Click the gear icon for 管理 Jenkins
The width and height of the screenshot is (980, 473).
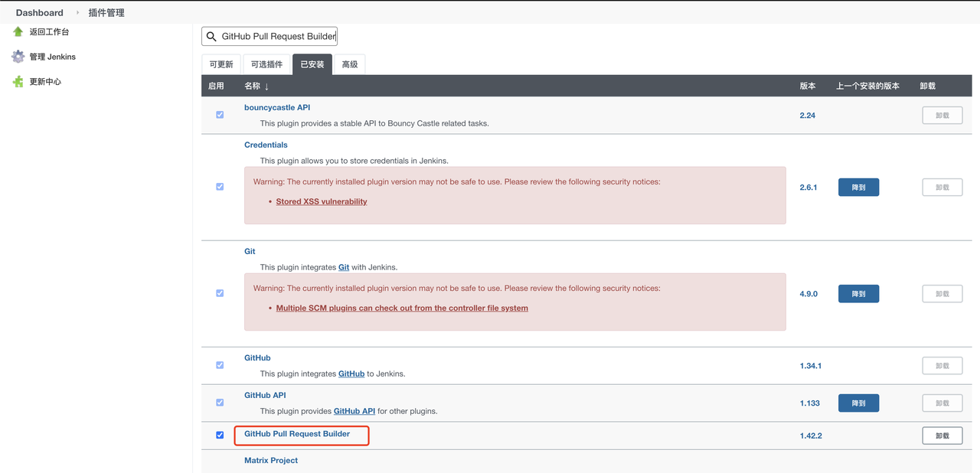pos(18,57)
